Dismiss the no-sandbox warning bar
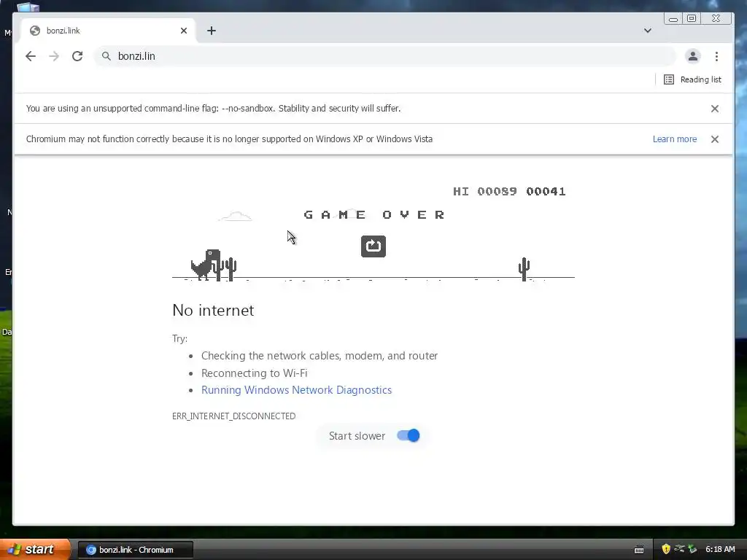This screenshot has height=560, width=747. click(715, 109)
